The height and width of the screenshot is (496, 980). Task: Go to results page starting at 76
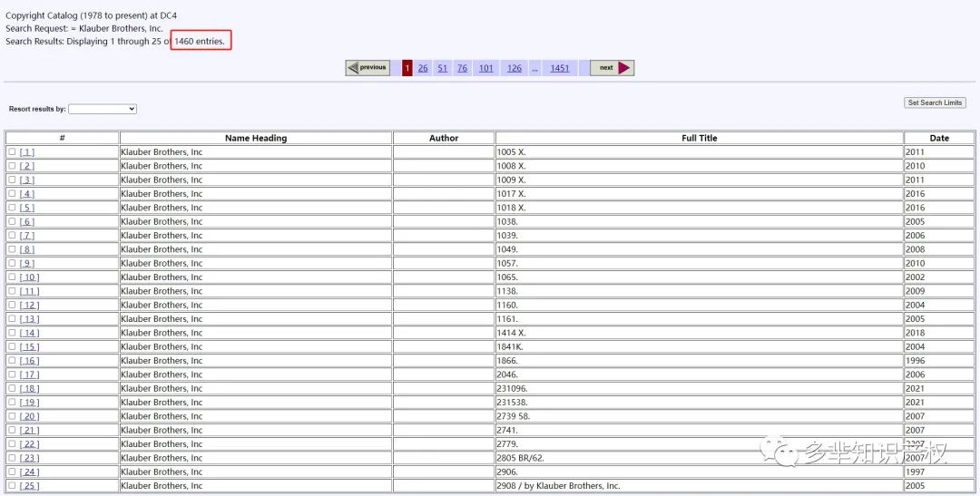tap(462, 68)
